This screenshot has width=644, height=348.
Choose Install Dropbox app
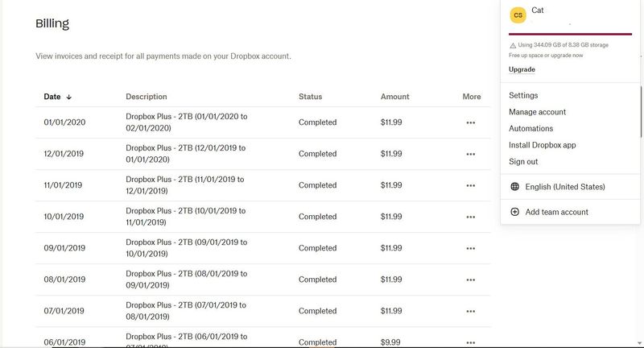point(542,145)
